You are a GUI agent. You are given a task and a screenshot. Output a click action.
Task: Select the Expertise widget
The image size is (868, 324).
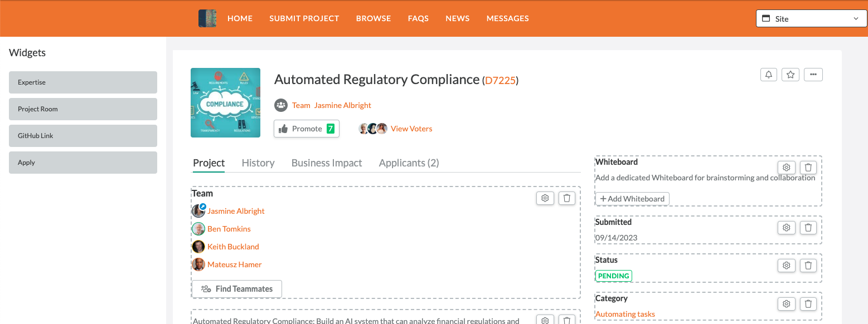[83, 82]
